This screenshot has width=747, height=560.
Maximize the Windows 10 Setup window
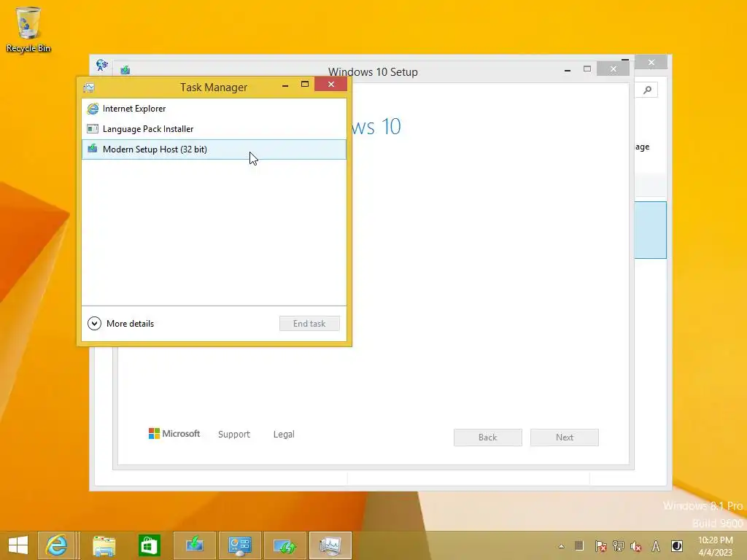pyautogui.click(x=587, y=69)
